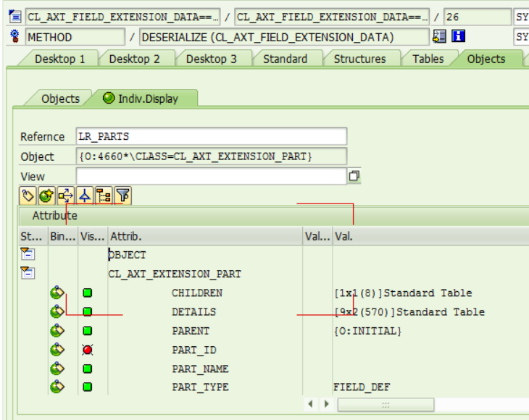
Task: Click binding icon in PARENT row
Action: [x=57, y=330]
